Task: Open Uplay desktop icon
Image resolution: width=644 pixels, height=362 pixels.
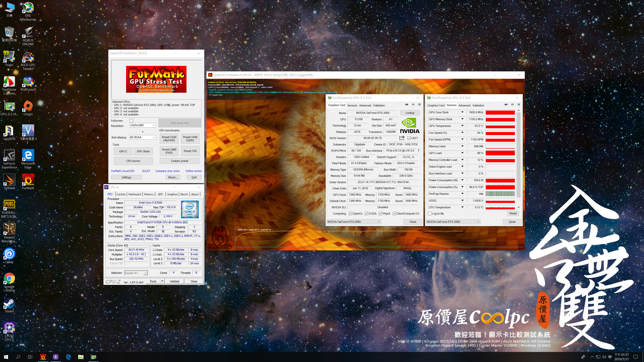Action: pos(9,256)
